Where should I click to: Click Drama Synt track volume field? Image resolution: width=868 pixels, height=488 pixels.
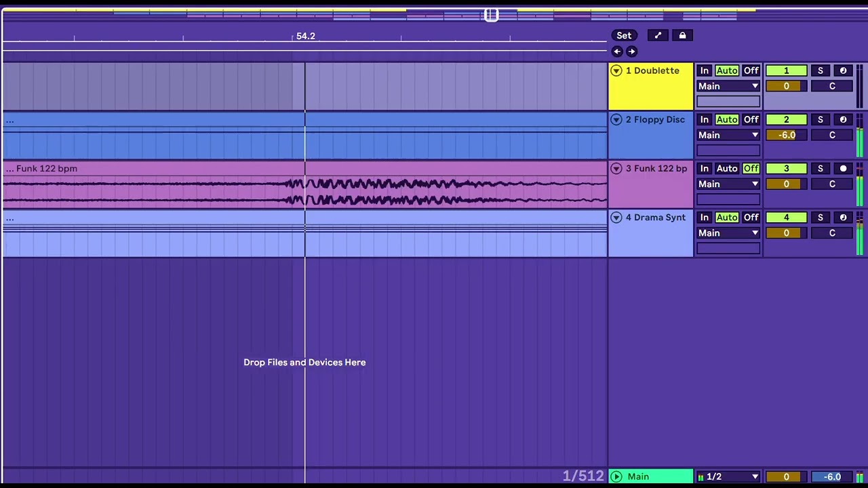click(787, 232)
